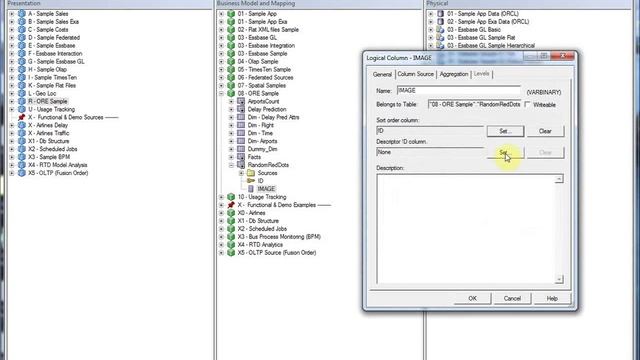Select the Dummy_Dim table row

262,149
